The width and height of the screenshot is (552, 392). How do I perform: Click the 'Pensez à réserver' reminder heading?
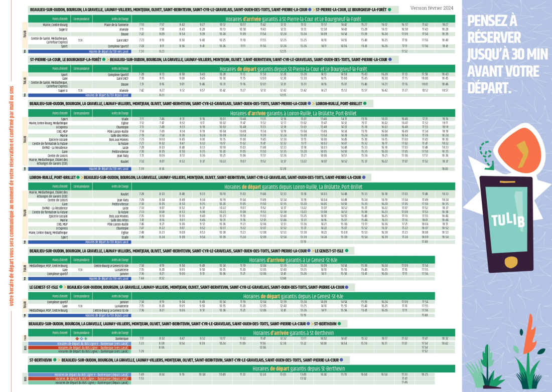(x=507, y=54)
